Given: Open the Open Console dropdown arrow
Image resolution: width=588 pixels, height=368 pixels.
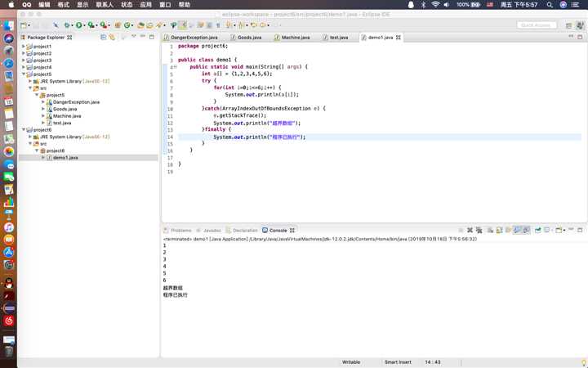Looking at the screenshot, I should point(564,231).
